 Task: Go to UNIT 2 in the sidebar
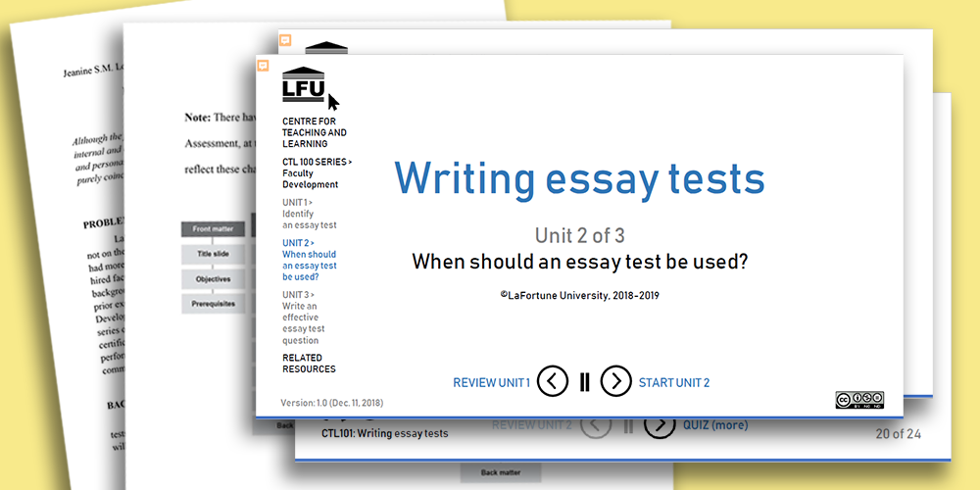pos(309,260)
